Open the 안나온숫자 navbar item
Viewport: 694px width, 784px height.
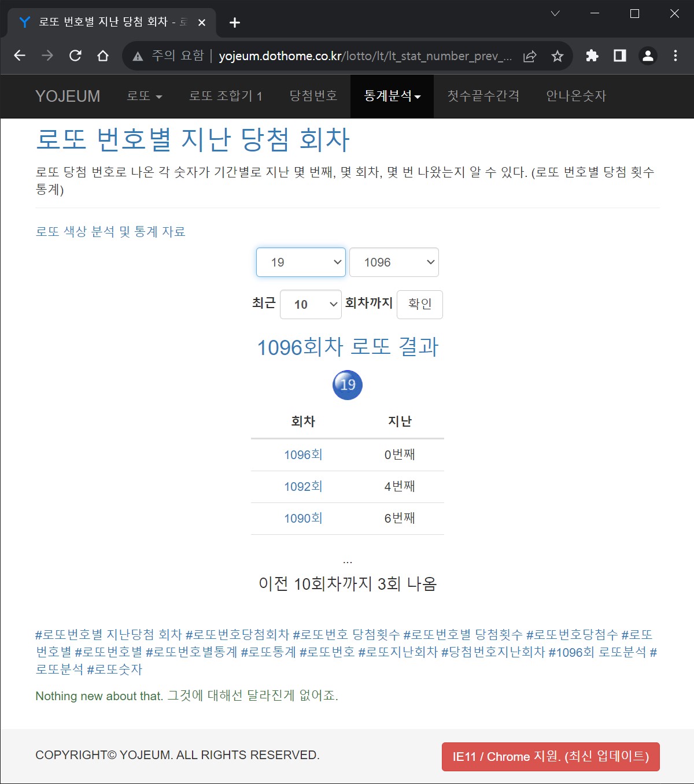pos(576,96)
